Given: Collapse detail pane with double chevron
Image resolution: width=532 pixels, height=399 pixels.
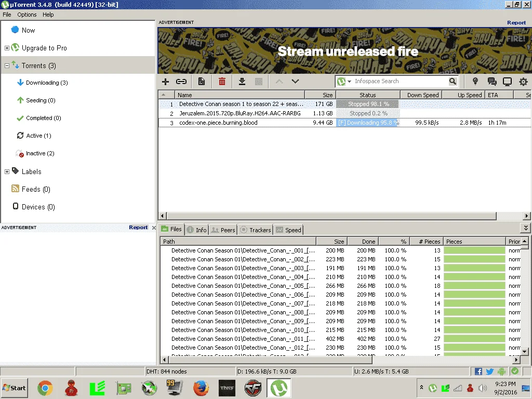Looking at the screenshot, I should tap(526, 228).
